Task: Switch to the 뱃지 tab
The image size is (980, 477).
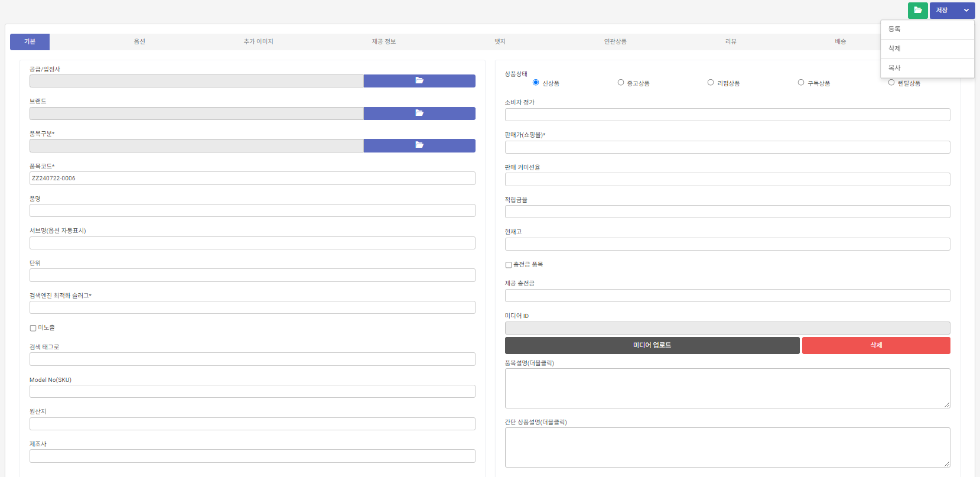Action: [x=500, y=41]
